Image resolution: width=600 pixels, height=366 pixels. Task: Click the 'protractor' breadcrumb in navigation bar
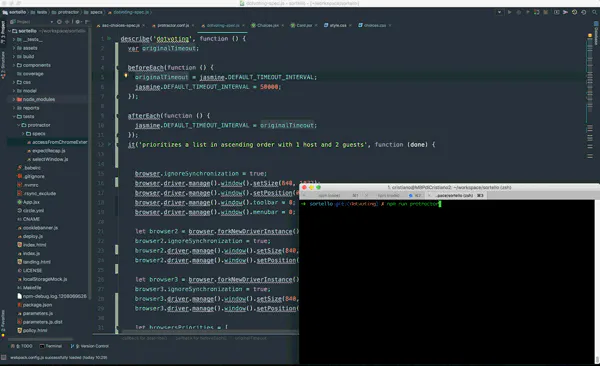(65, 12)
